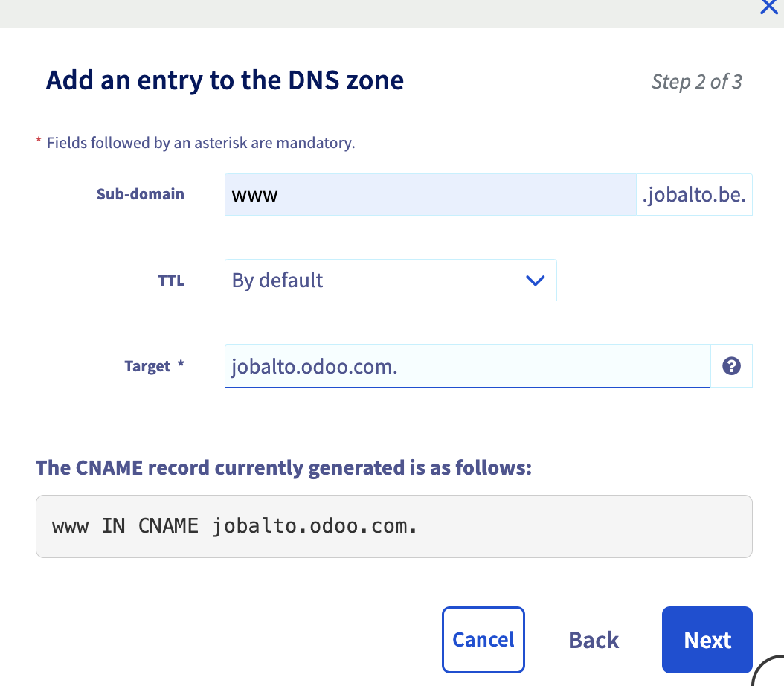Proceed with the Next button
The image size is (784, 686).
(x=707, y=640)
